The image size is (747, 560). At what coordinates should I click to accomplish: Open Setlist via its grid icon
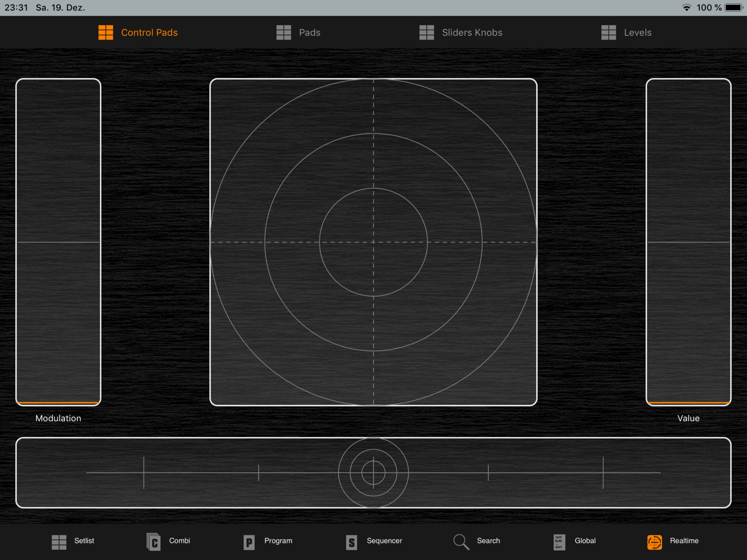59,542
